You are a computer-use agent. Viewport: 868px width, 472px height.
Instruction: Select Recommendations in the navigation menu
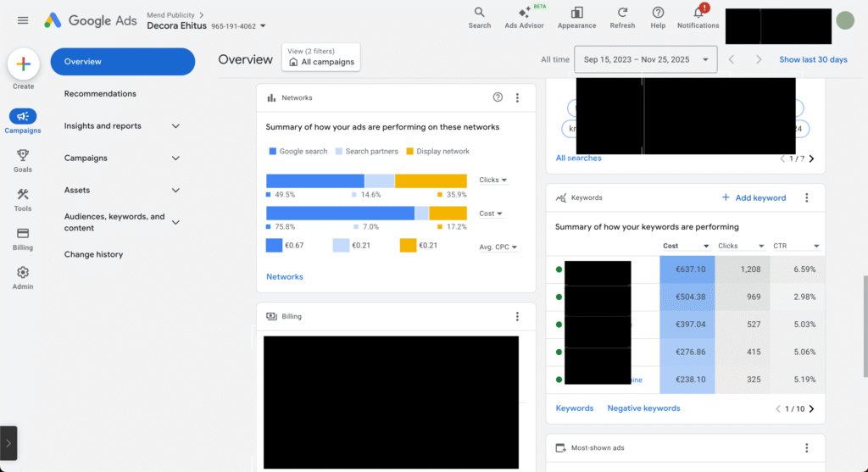point(100,94)
